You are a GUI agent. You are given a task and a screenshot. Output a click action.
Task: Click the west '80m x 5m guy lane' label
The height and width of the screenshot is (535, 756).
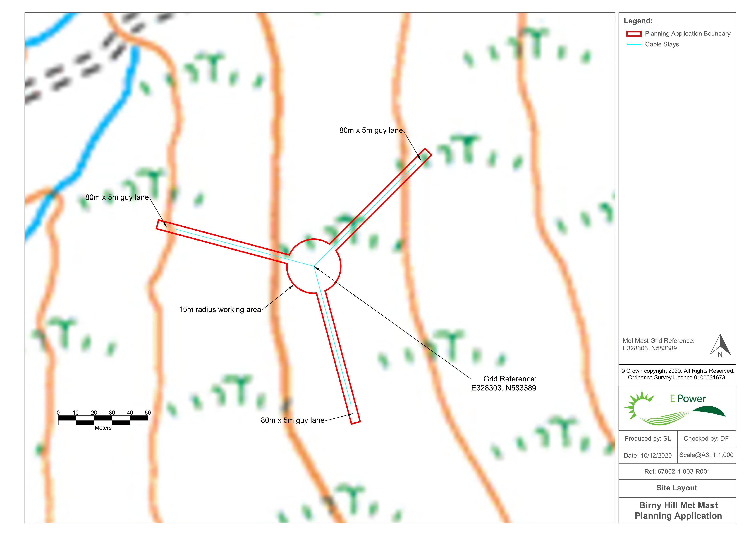point(117,197)
